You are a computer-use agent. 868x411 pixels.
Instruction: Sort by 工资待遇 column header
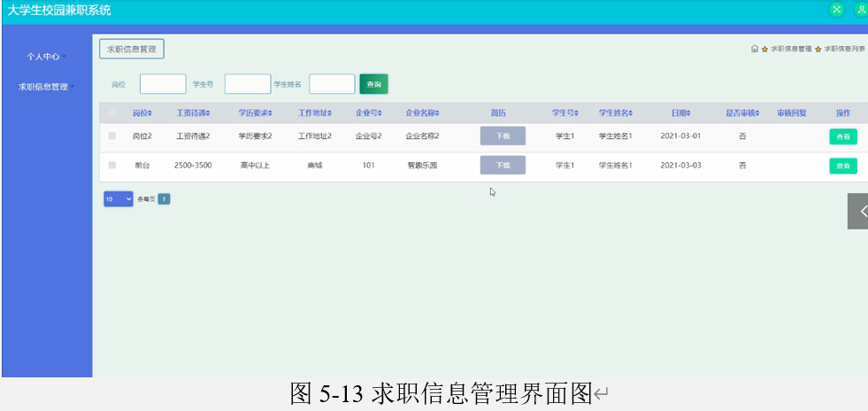193,113
